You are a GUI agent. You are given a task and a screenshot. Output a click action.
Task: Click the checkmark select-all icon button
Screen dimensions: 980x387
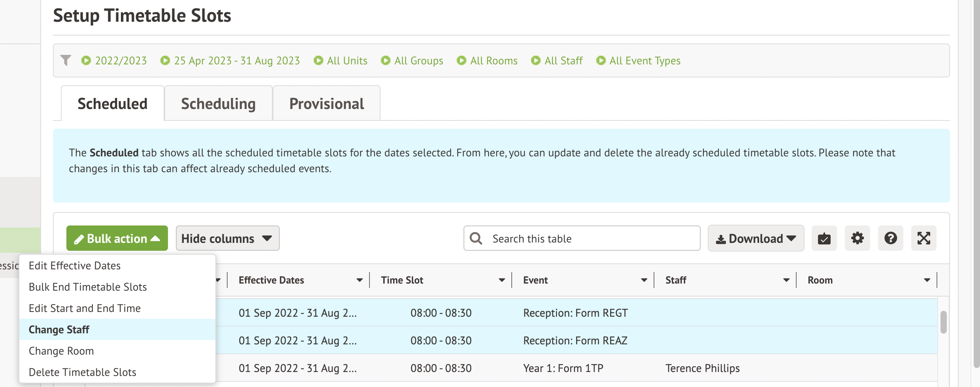[x=824, y=239]
